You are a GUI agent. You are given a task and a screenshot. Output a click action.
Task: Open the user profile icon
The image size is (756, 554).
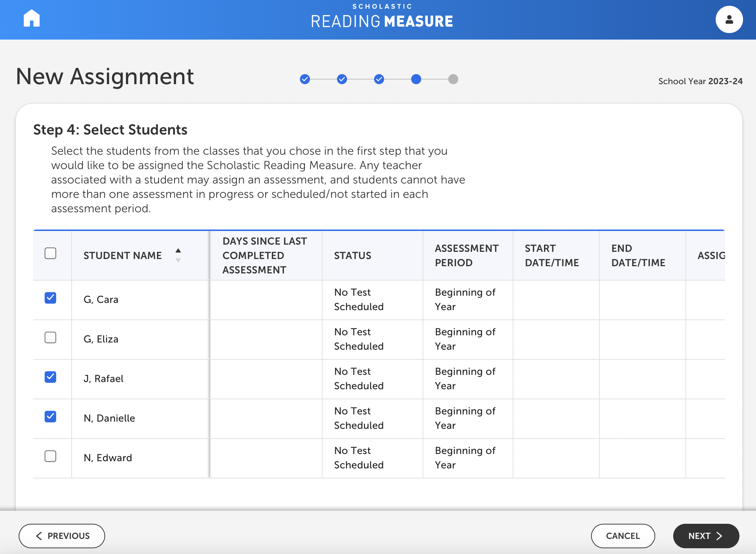(729, 19)
